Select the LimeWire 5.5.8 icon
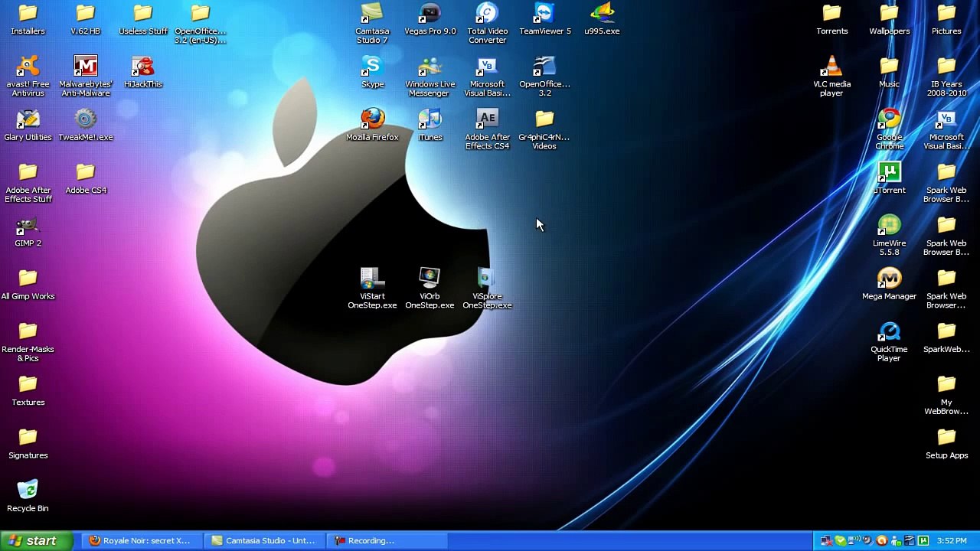 (889, 236)
